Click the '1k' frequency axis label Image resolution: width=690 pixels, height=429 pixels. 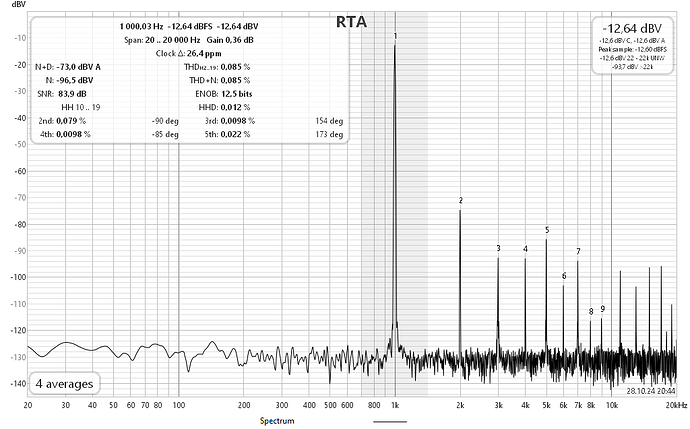point(395,405)
